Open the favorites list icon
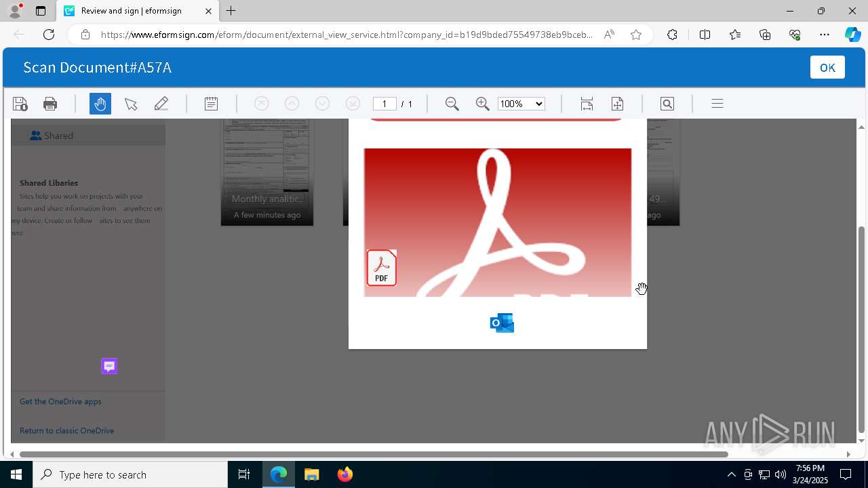The width and height of the screenshot is (868, 488). 735,35
